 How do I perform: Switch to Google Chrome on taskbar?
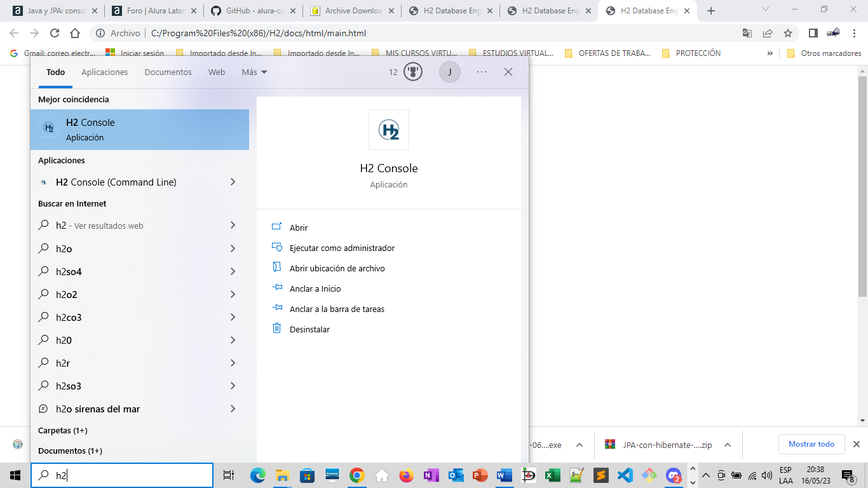[357, 475]
